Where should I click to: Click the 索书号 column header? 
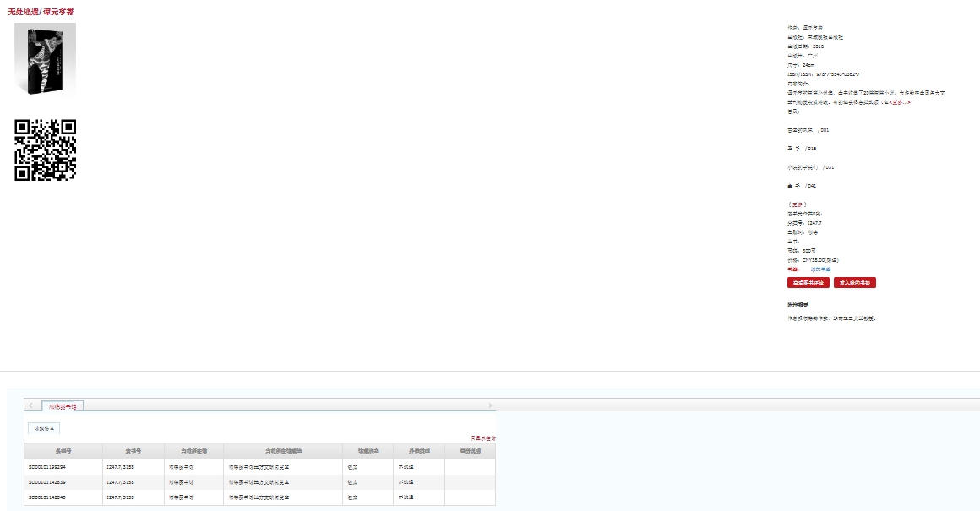pos(133,451)
